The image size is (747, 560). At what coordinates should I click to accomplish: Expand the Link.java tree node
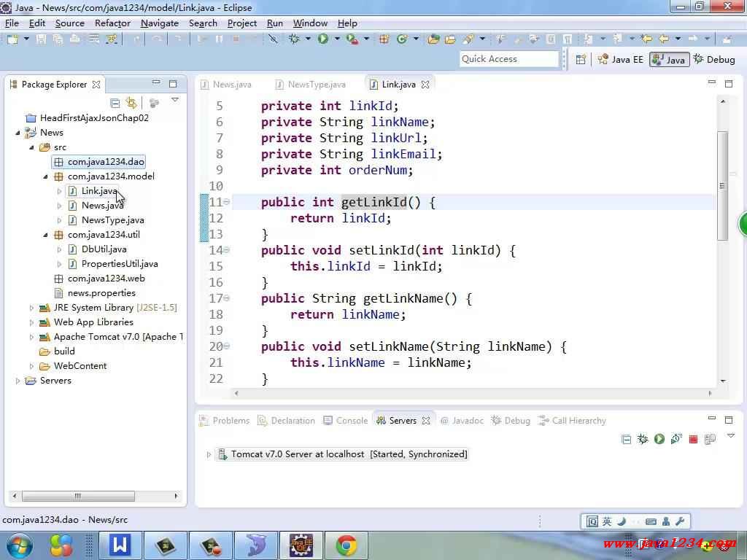coord(59,191)
